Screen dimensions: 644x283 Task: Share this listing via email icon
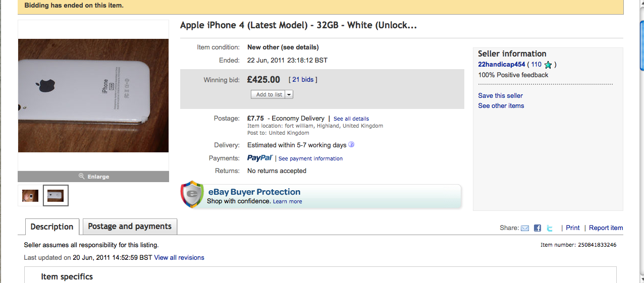click(x=525, y=228)
